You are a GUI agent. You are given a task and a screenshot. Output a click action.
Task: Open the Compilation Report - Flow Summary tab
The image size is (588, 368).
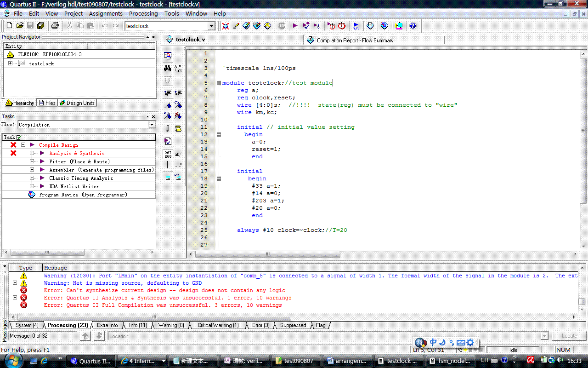(x=355, y=40)
